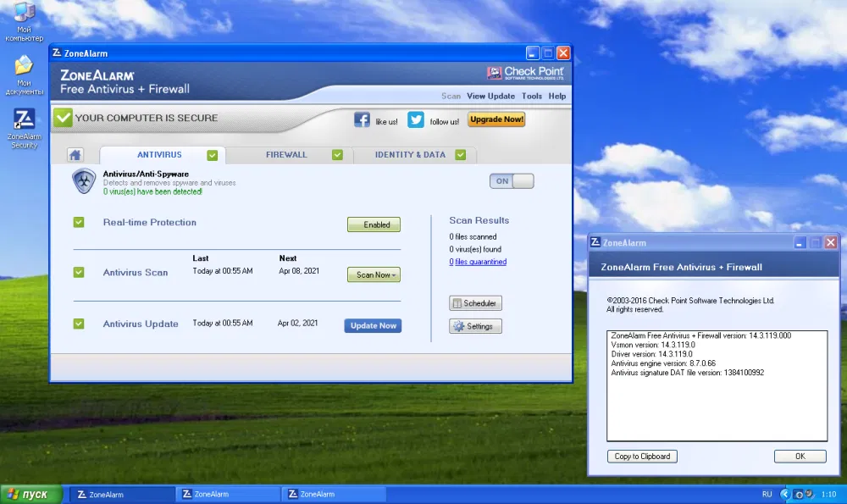Open the Home icon tab
This screenshot has height=504, width=847.
[75, 155]
